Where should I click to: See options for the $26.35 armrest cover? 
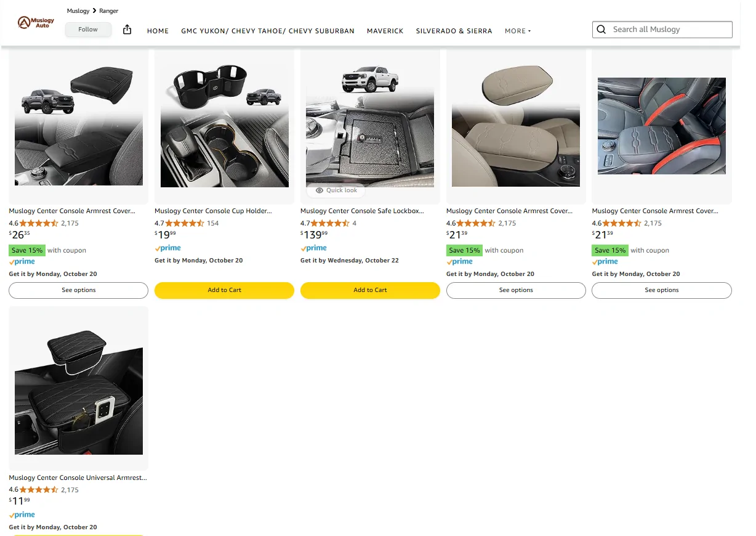point(79,290)
